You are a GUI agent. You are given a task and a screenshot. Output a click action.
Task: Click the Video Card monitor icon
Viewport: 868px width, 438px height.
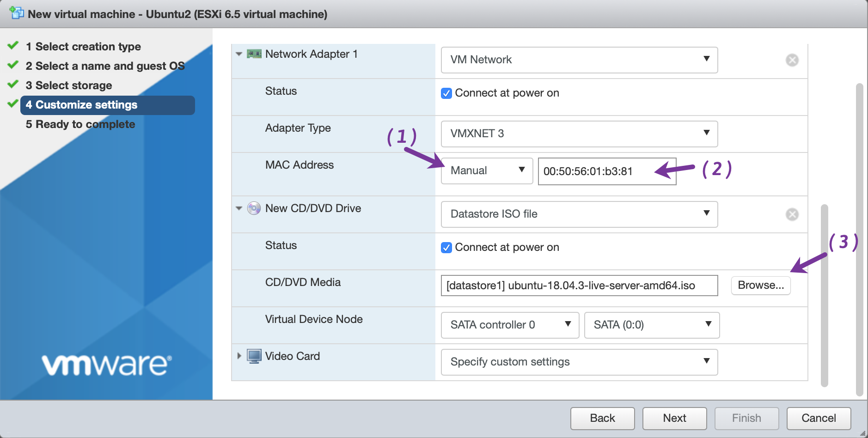[254, 356]
